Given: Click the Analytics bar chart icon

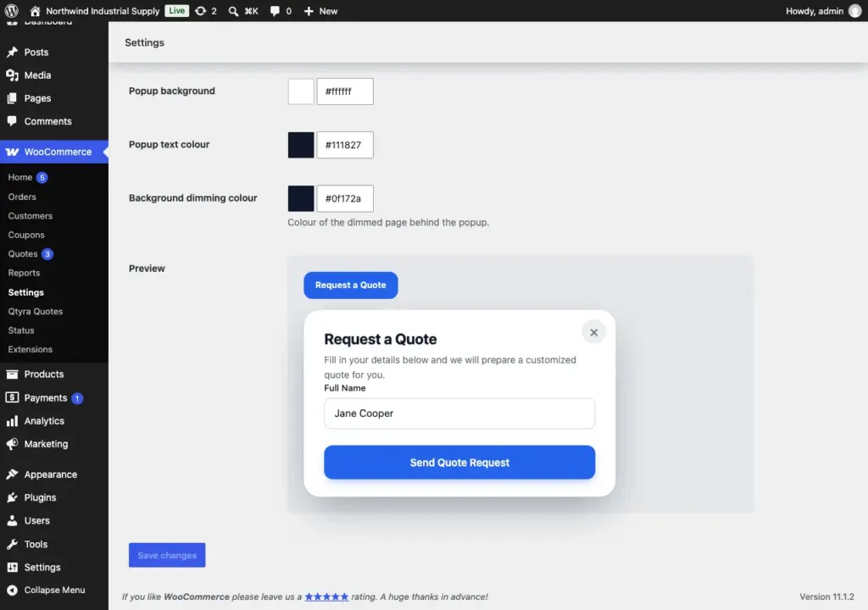Looking at the screenshot, I should pyautogui.click(x=12, y=421).
